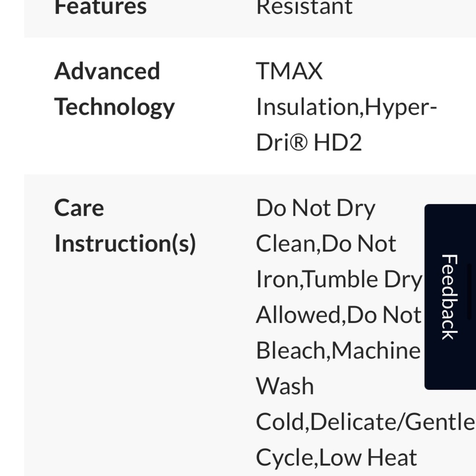Click the "Clean,Do Not" text line
476x476 pixels.
326,244
